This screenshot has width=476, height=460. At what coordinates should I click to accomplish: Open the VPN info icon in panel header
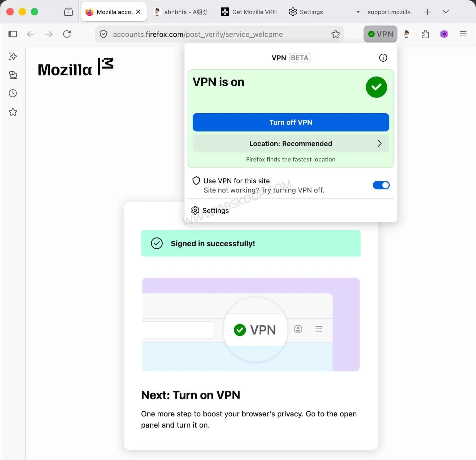(383, 58)
